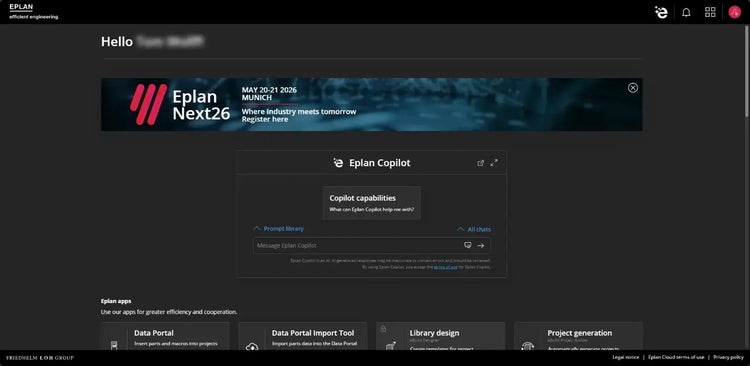Open the Project generation app

[x=579, y=336]
